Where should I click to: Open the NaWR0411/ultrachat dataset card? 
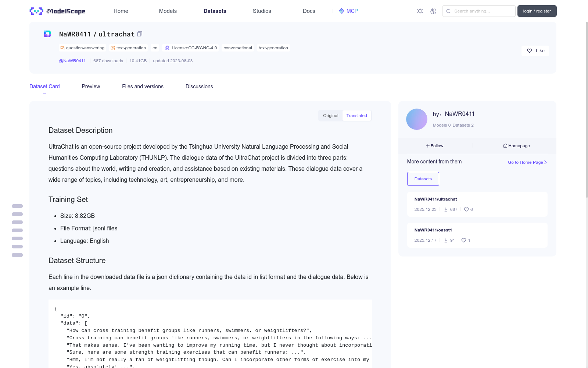coord(477,204)
